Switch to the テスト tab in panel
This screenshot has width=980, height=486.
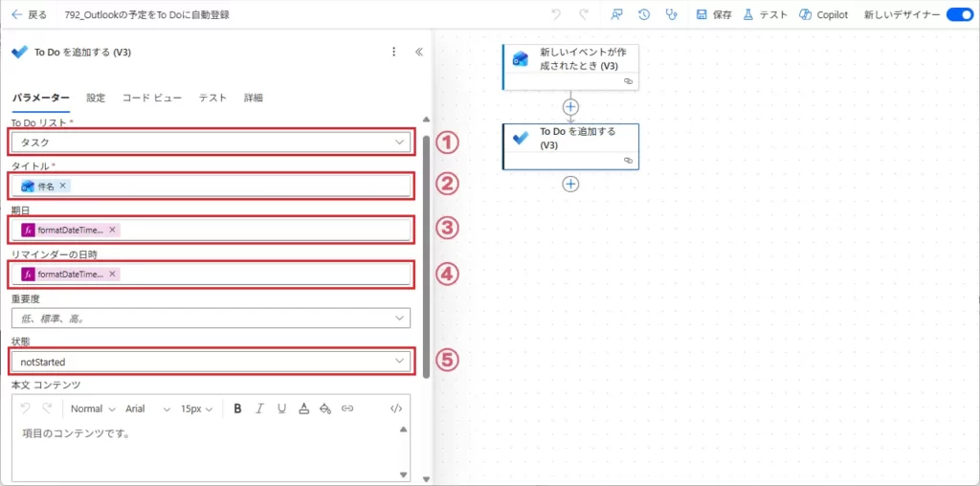tap(212, 99)
